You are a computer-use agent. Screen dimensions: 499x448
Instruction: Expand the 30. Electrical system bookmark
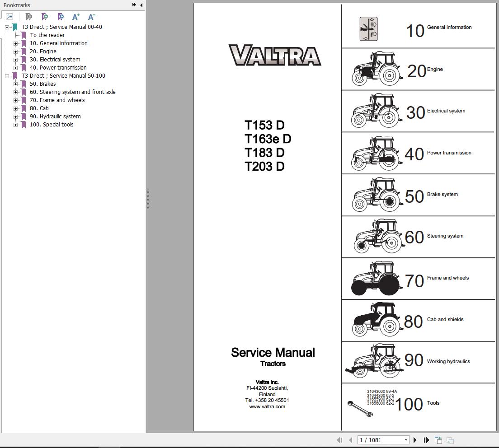pyautogui.click(x=15, y=60)
